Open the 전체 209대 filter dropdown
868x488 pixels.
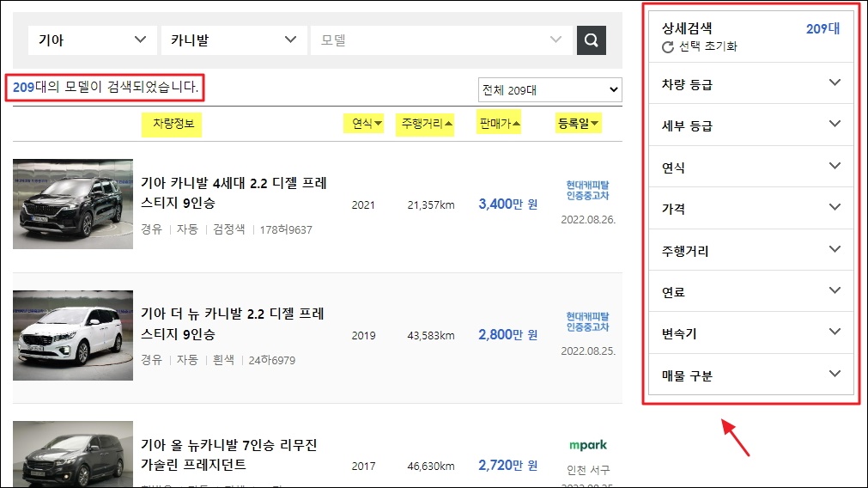[x=549, y=89]
